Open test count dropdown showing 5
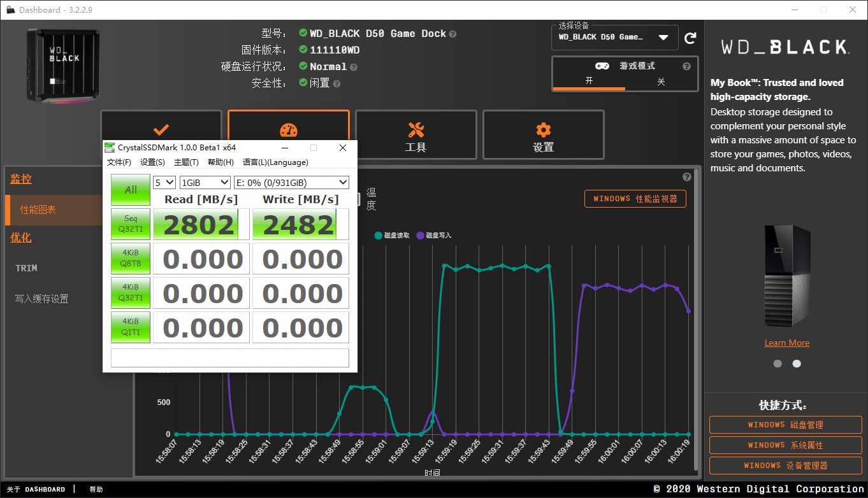The width and height of the screenshot is (868, 498). pos(164,182)
